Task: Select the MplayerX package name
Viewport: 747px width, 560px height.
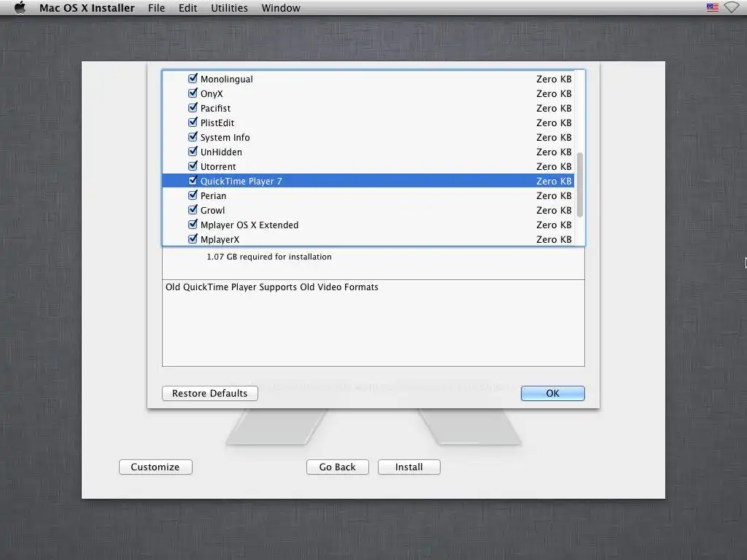Action: pyautogui.click(x=220, y=239)
